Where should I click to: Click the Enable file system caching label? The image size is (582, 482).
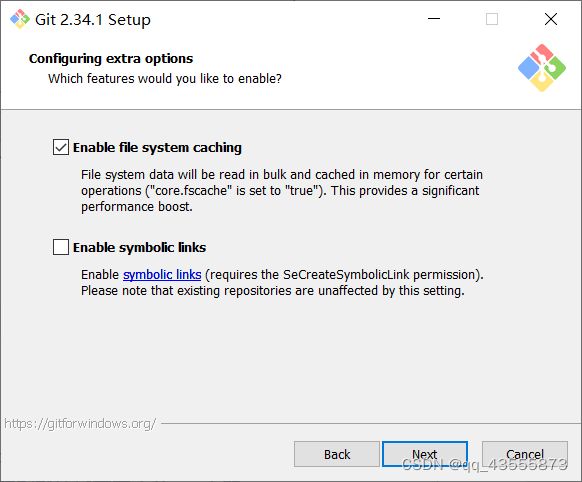tap(157, 148)
